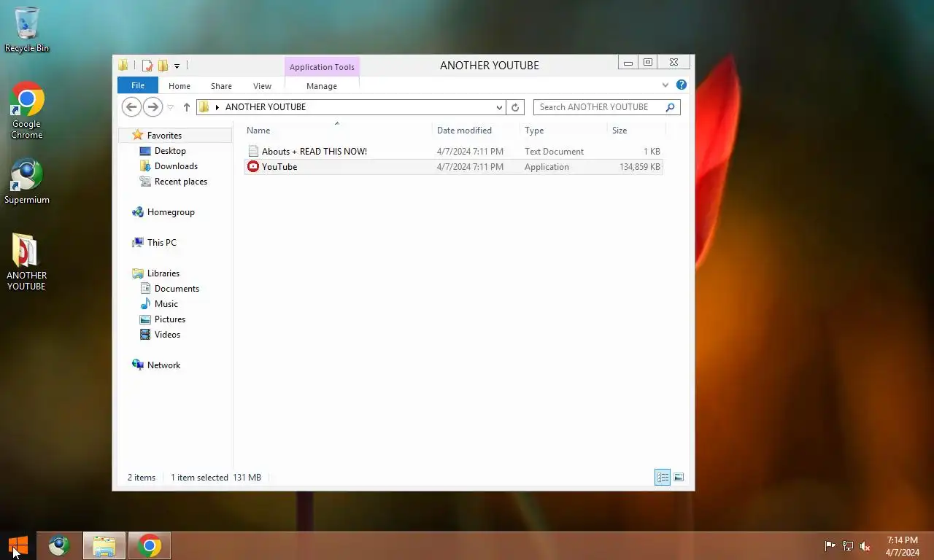Open Videos library
The height and width of the screenshot is (560, 934).
(167, 335)
